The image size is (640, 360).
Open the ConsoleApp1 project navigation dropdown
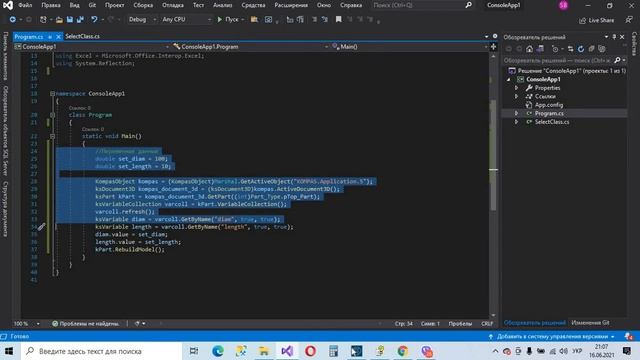click(92, 47)
